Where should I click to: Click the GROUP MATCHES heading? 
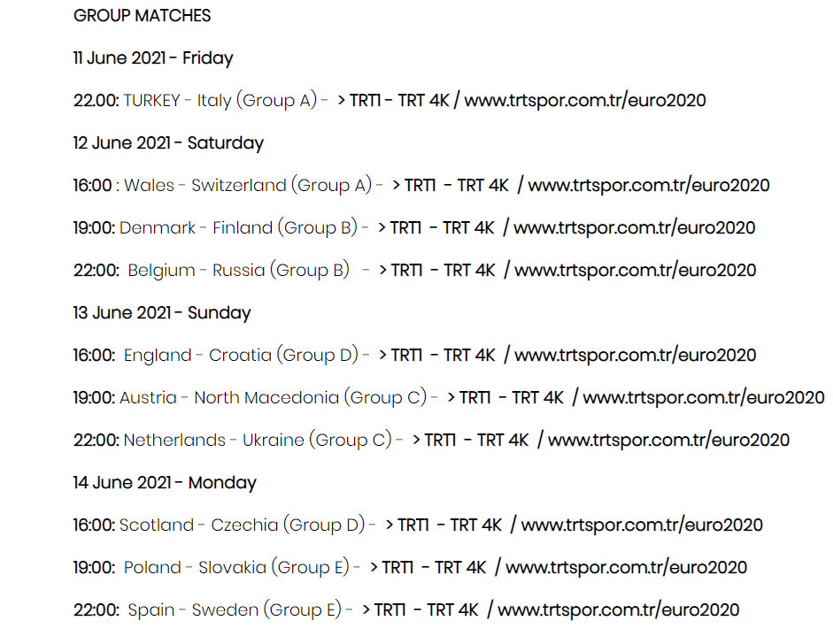[x=142, y=15]
